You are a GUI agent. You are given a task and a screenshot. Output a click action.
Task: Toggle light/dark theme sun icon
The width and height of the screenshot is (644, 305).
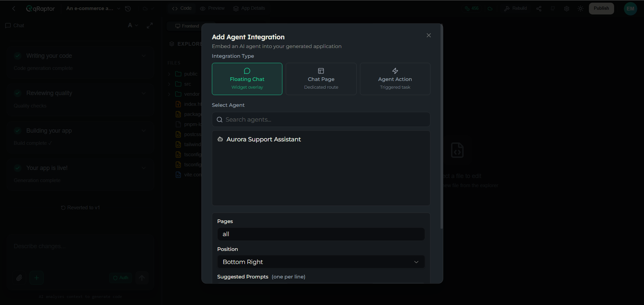(581, 9)
